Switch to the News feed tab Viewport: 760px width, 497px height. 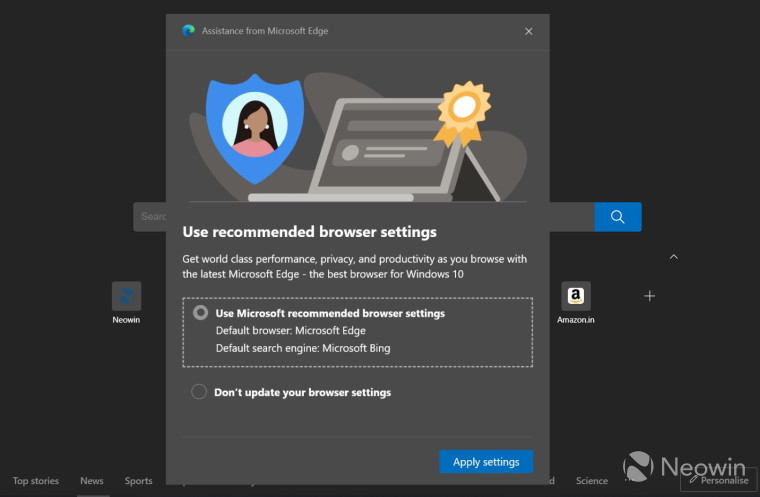point(92,481)
